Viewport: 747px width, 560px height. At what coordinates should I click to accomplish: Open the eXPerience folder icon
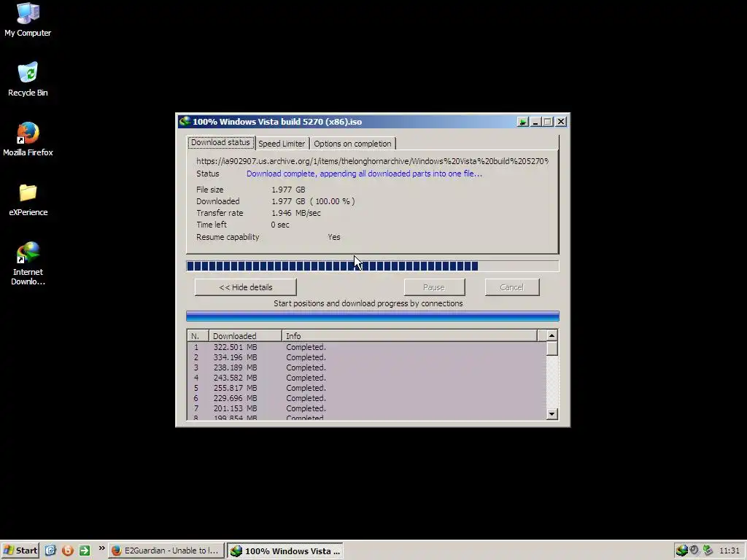[28, 200]
